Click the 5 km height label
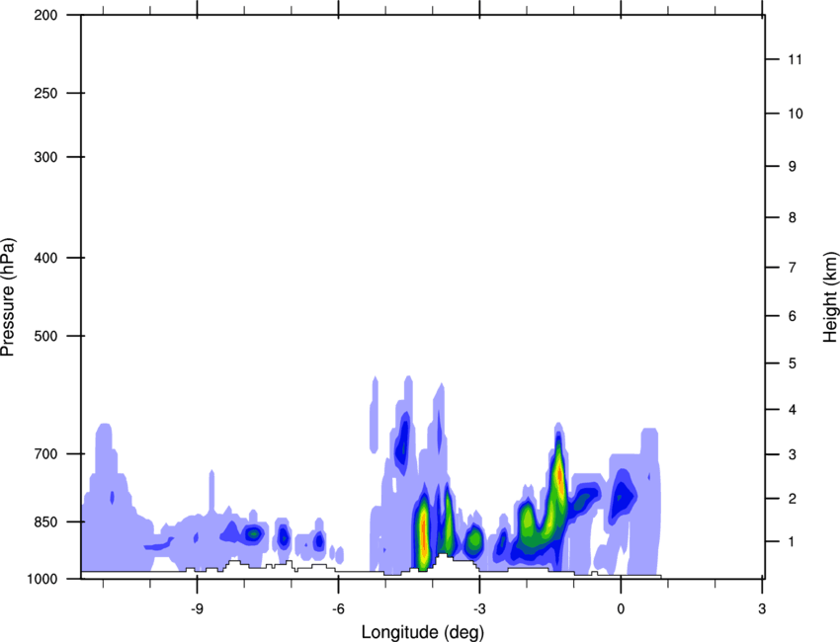The height and width of the screenshot is (642, 840). [793, 363]
